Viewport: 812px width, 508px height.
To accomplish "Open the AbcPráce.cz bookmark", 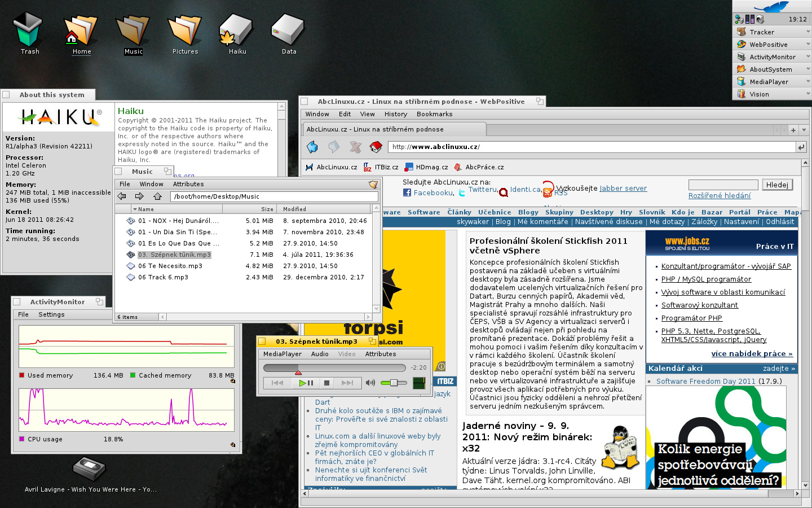I will coord(479,167).
